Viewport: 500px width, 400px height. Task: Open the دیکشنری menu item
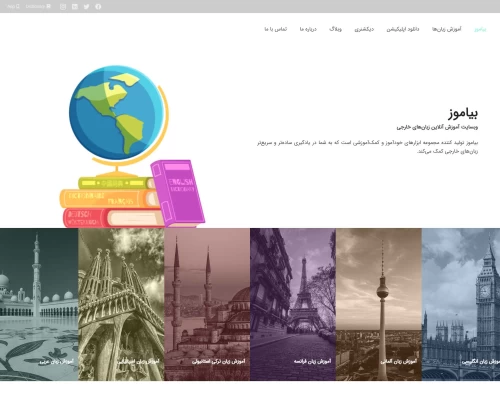[364, 29]
